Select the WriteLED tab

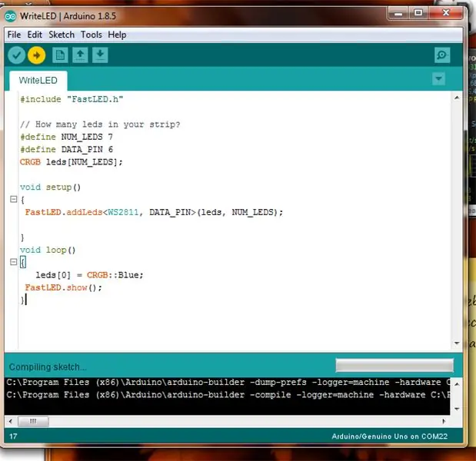coord(38,81)
